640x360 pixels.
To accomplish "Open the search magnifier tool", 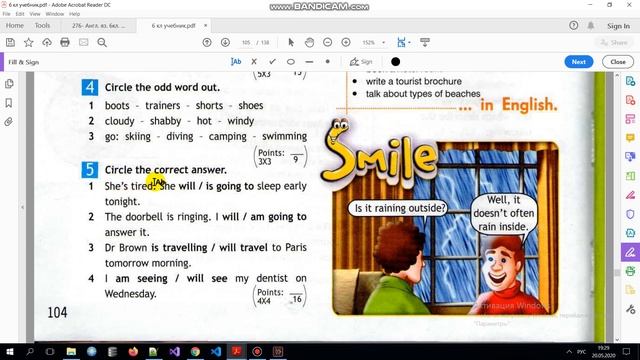I will [x=102, y=42].
